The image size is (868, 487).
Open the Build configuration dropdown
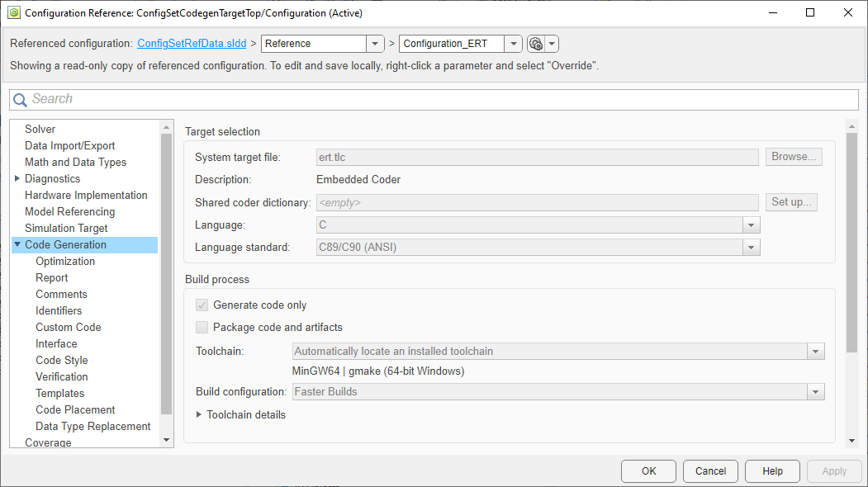[x=816, y=392]
